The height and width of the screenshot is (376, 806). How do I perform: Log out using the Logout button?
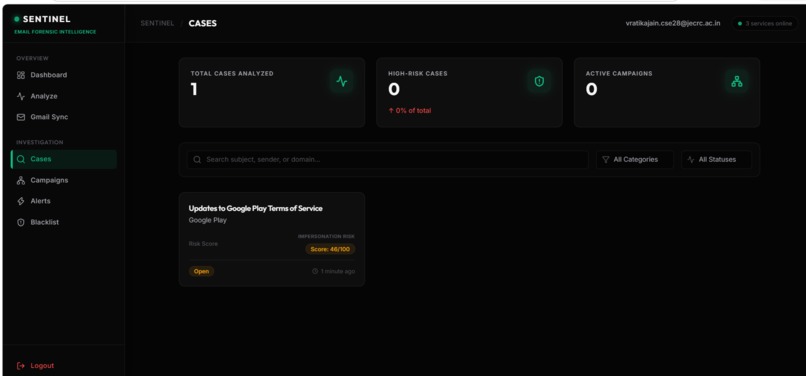tap(35, 366)
